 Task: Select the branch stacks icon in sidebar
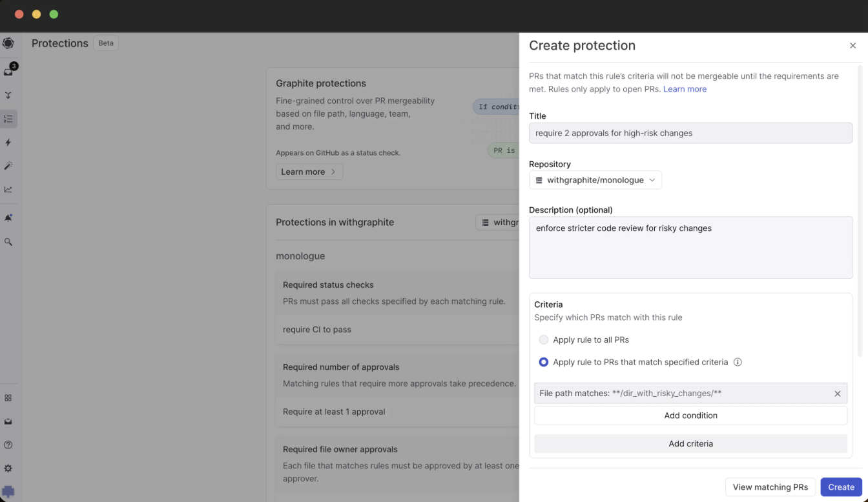pos(8,95)
